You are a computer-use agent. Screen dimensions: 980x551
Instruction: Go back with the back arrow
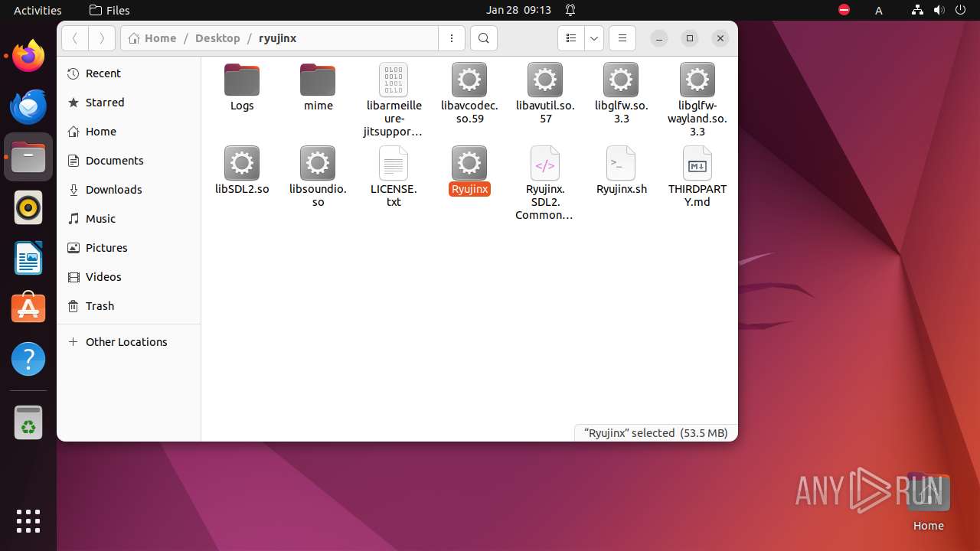click(75, 38)
